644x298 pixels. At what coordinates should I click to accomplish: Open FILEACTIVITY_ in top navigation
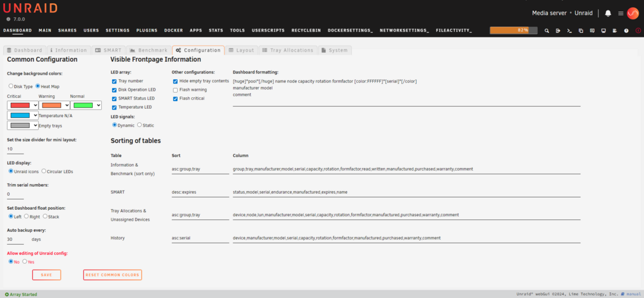pyautogui.click(x=454, y=30)
